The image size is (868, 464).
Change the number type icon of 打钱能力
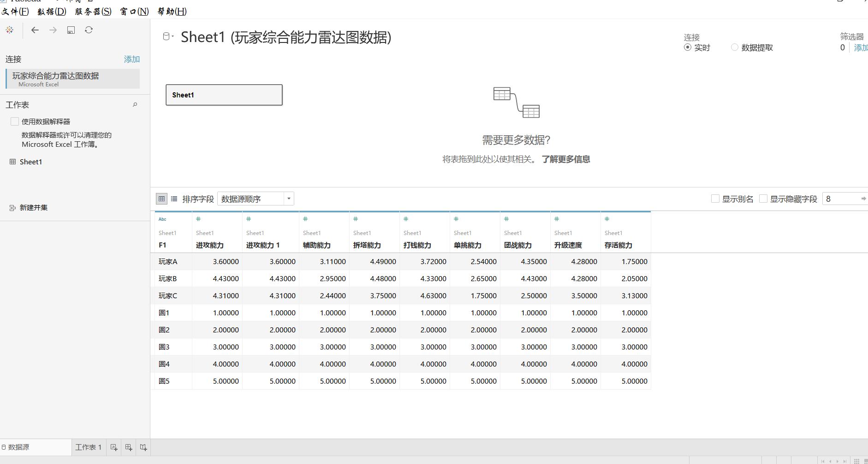tap(406, 219)
